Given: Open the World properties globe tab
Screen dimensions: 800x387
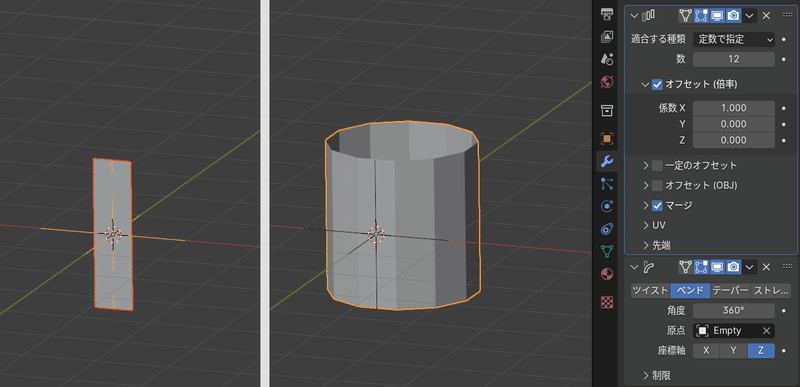Looking at the screenshot, I should (607, 82).
